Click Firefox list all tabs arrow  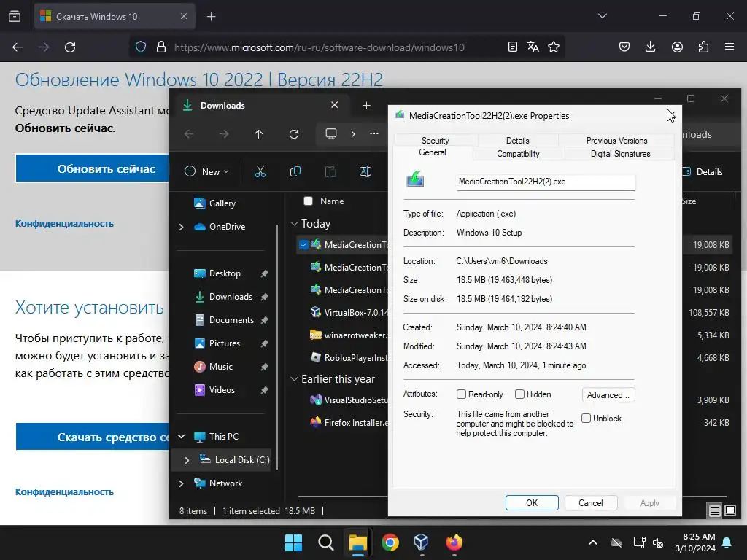click(603, 16)
